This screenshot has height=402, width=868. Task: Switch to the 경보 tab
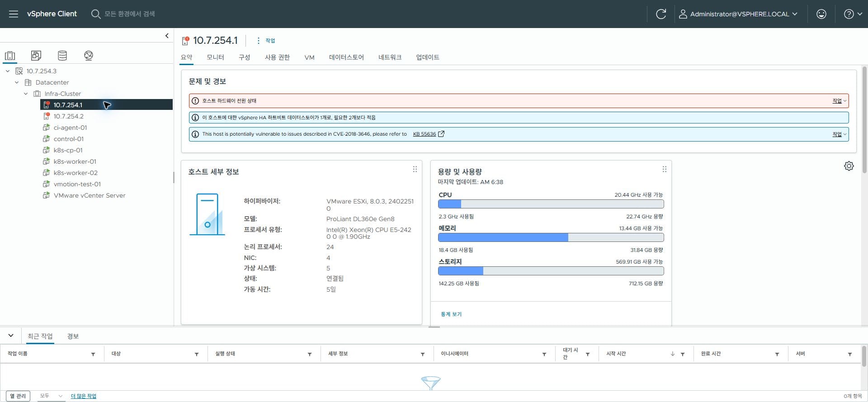coord(73,336)
